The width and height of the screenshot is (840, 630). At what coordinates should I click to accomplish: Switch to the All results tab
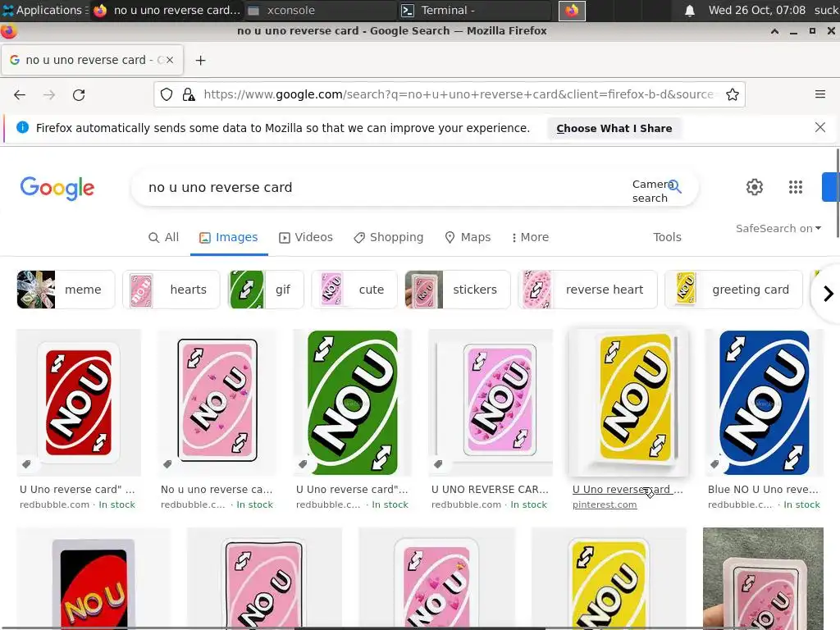[x=163, y=237]
